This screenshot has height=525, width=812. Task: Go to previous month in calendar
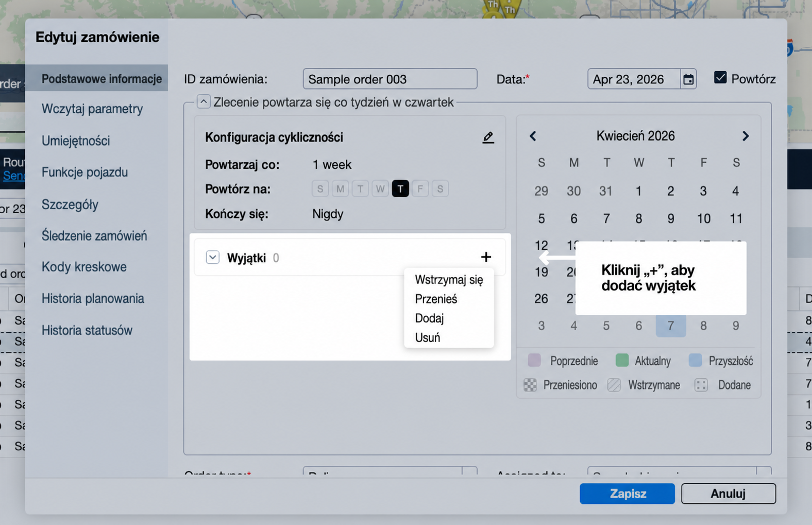pos(533,136)
